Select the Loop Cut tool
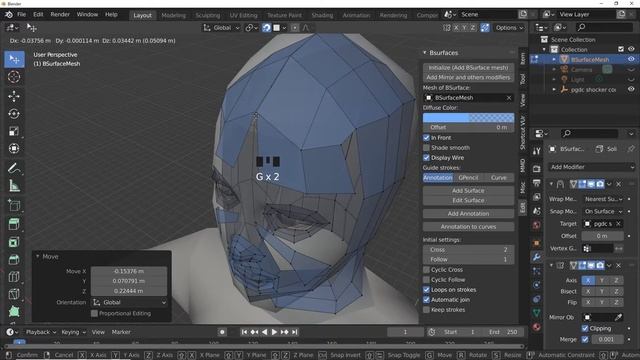This screenshot has height=360, width=640. point(14,277)
